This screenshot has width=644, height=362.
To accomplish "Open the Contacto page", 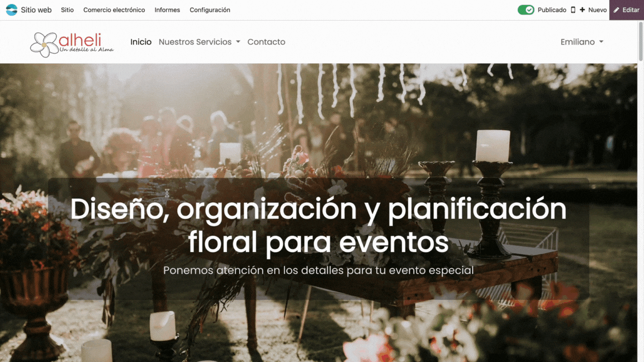I will 266,42.
